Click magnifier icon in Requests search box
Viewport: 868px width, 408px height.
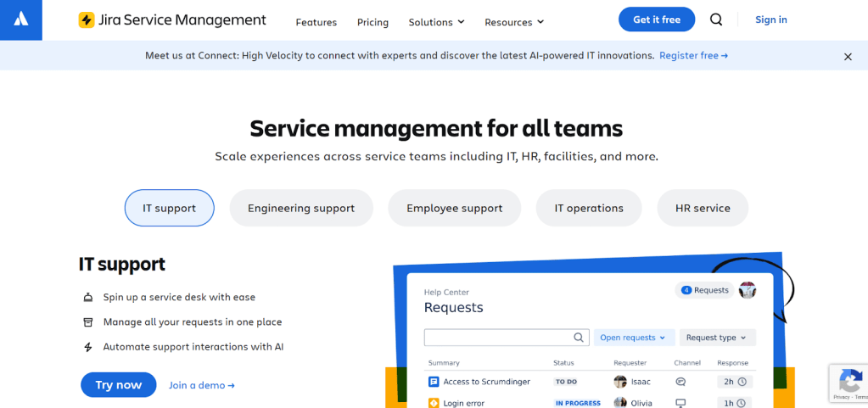tap(580, 338)
